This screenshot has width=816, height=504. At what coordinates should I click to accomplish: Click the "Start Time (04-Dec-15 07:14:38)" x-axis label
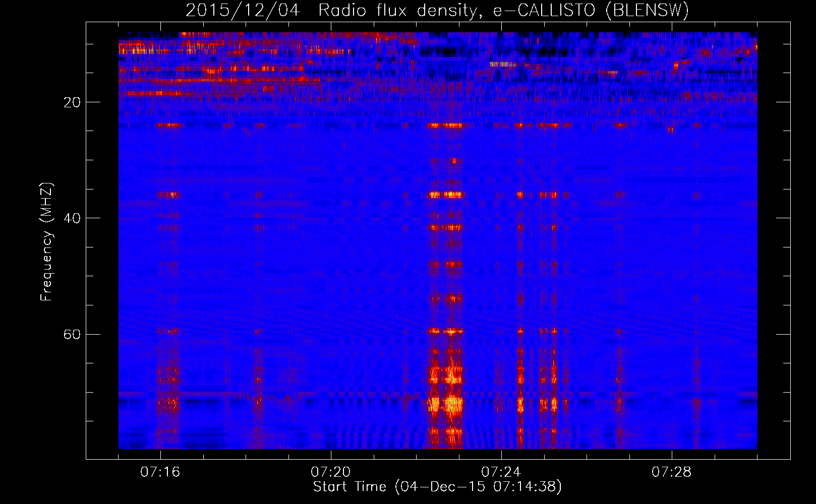click(x=437, y=487)
